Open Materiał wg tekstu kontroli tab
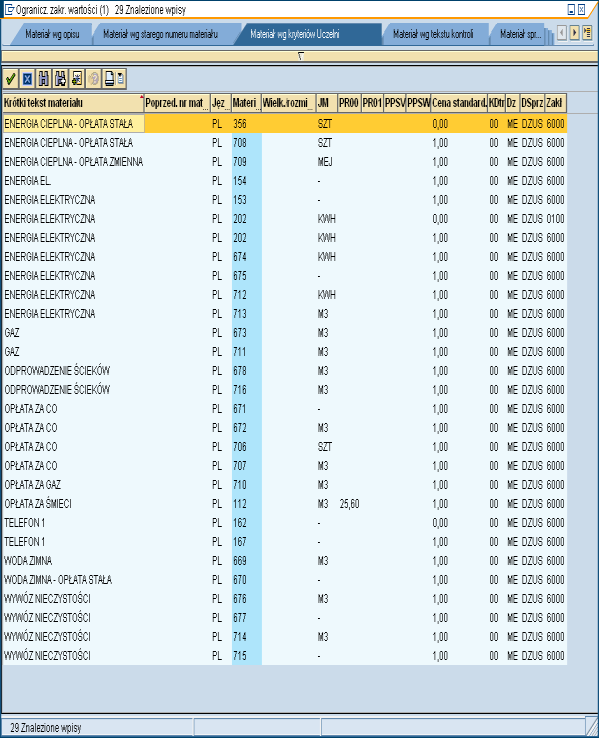 point(433,34)
